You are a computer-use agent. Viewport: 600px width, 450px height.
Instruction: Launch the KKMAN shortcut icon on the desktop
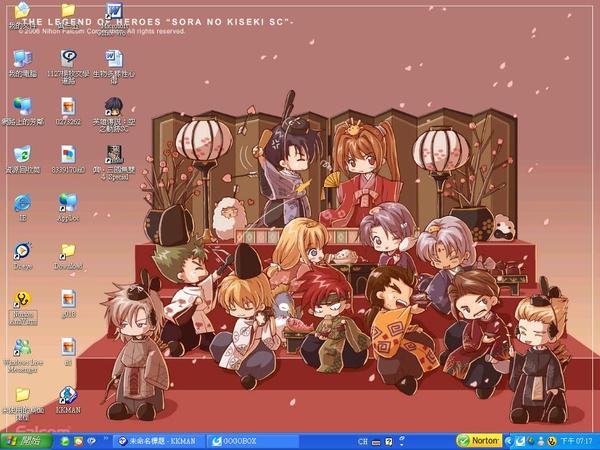[x=68, y=395]
